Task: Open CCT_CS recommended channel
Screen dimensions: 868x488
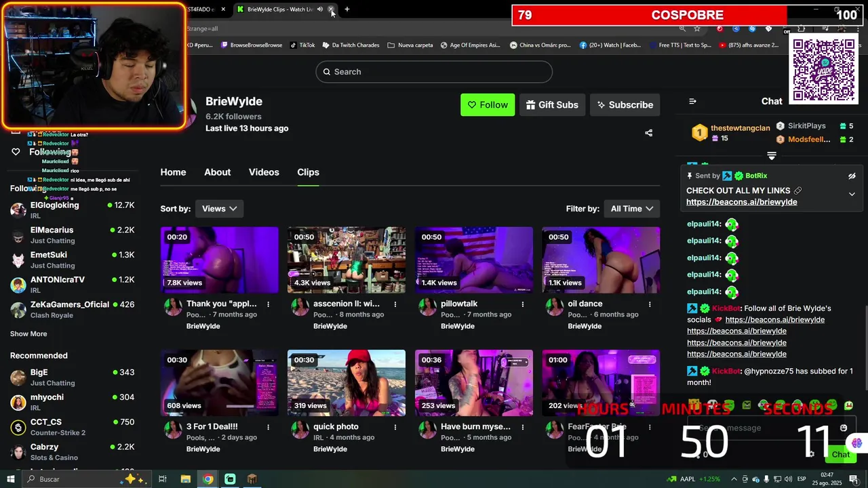Action: click(x=72, y=426)
